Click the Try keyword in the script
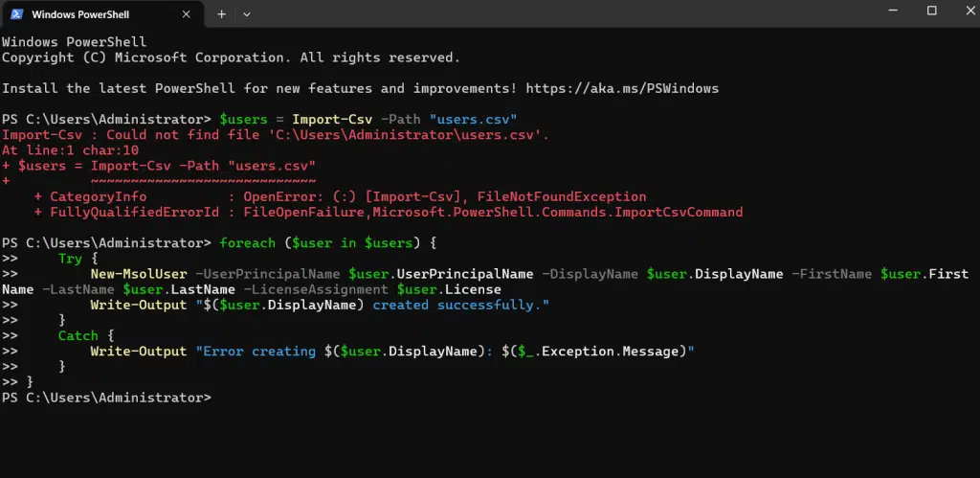This screenshot has width=980, height=478. pos(70,259)
